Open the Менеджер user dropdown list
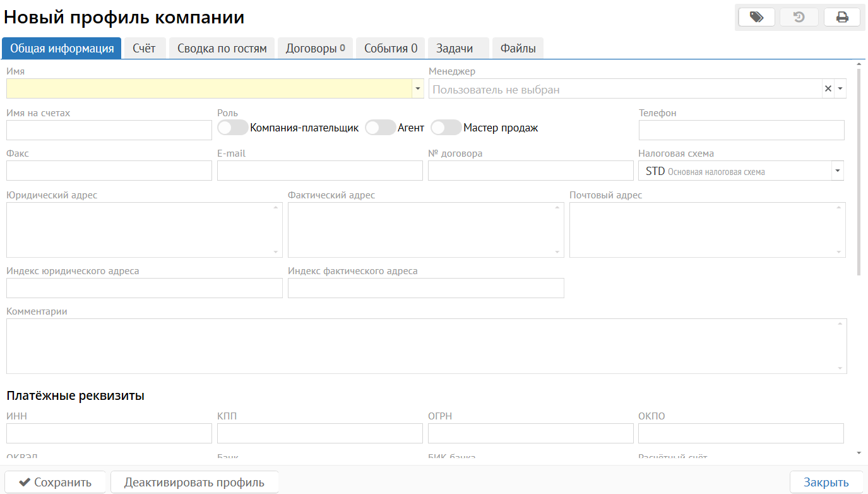Viewport: 868px width, 494px height. click(x=840, y=89)
